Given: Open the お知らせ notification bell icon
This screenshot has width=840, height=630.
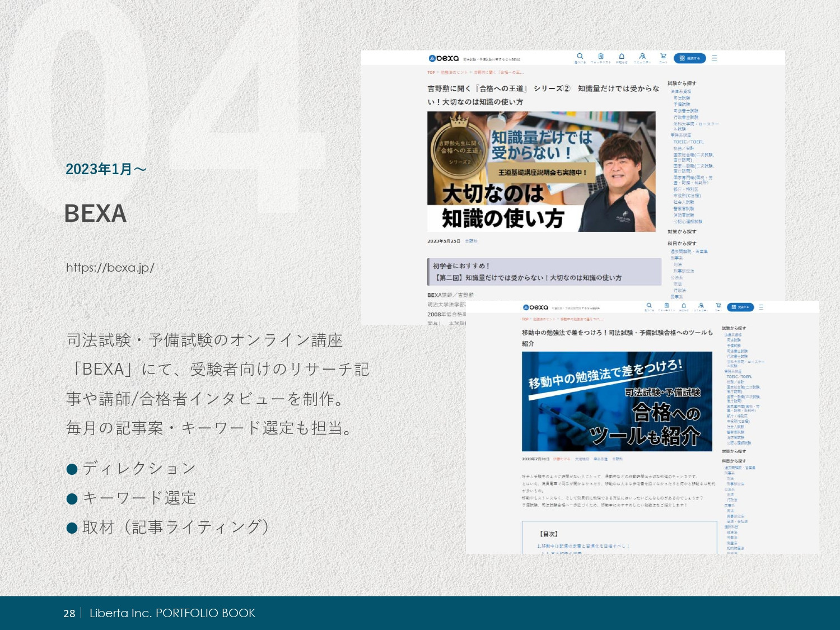Looking at the screenshot, I should (622, 55).
